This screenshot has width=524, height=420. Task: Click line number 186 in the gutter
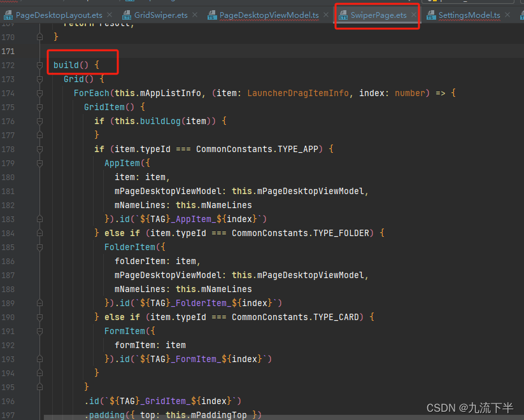click(x=8, y=261)
